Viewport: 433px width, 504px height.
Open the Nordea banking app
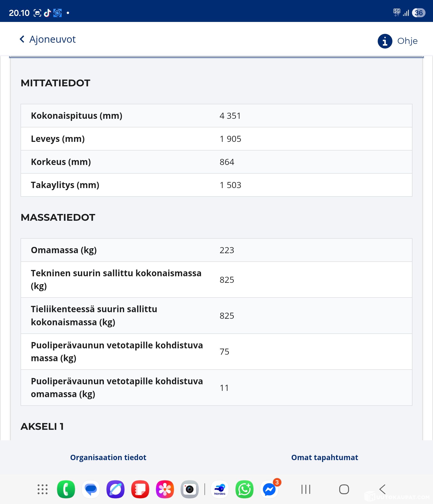220,489
